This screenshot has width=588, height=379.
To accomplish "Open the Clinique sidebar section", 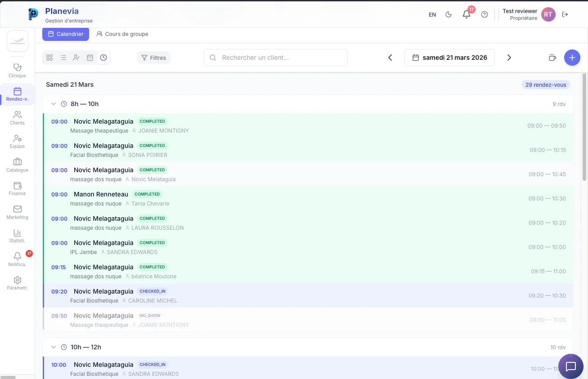I will click(x=18, y=71).
